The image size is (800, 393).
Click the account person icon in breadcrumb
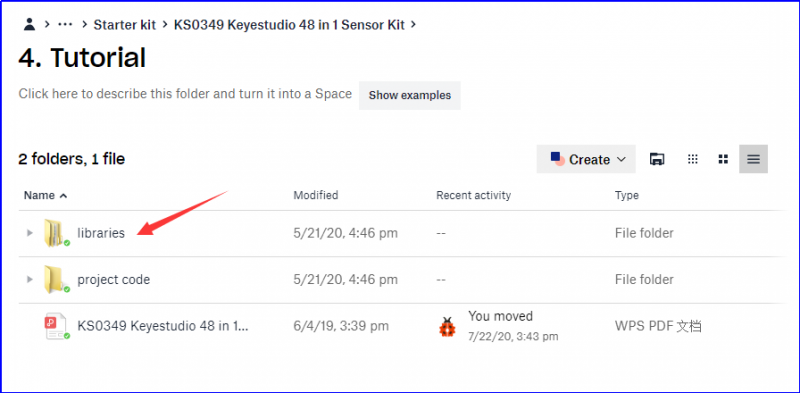(30, 24)
